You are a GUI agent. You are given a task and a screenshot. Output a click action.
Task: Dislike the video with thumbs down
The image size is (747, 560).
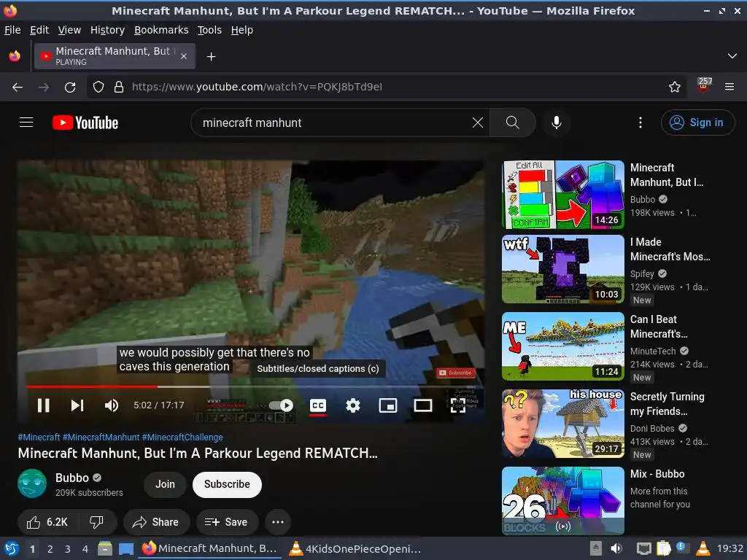point(97,522)
